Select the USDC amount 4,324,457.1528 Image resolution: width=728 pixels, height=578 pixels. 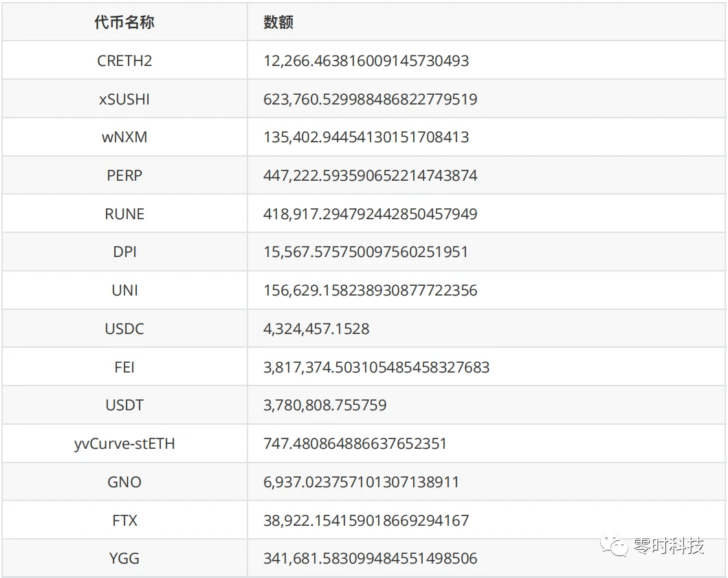(x=316, y=329)
